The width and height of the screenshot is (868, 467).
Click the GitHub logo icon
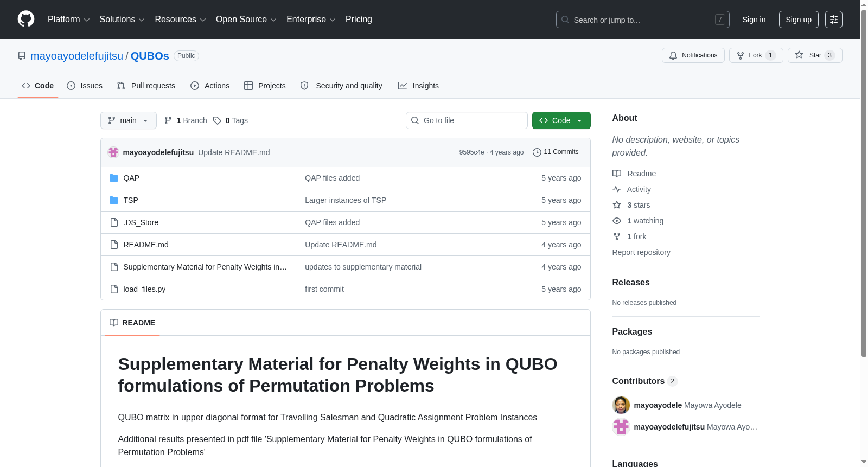[26, 19]
